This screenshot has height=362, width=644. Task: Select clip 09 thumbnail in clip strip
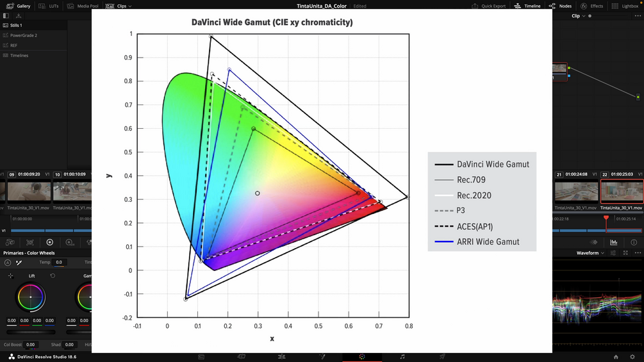pos(29,192)
